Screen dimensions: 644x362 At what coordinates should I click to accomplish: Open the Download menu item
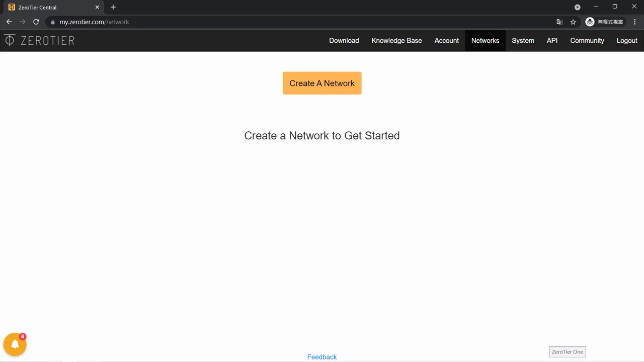tap(344, 41)
